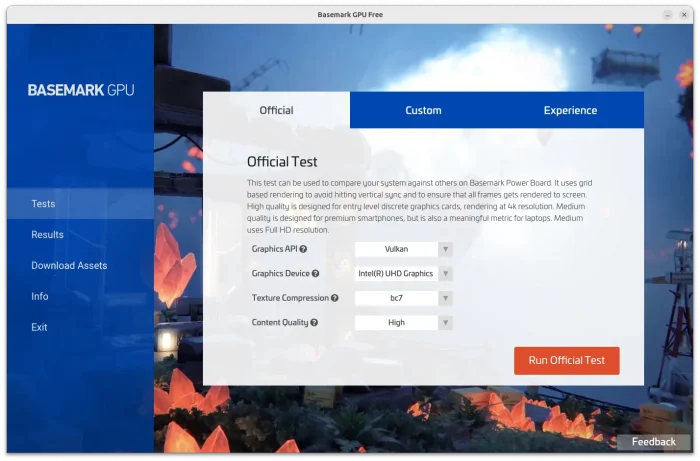Expand Intel(R) UHD Graphics device dropdown arrow
This screenshot has height=461, width=700.
coord(445,274)
